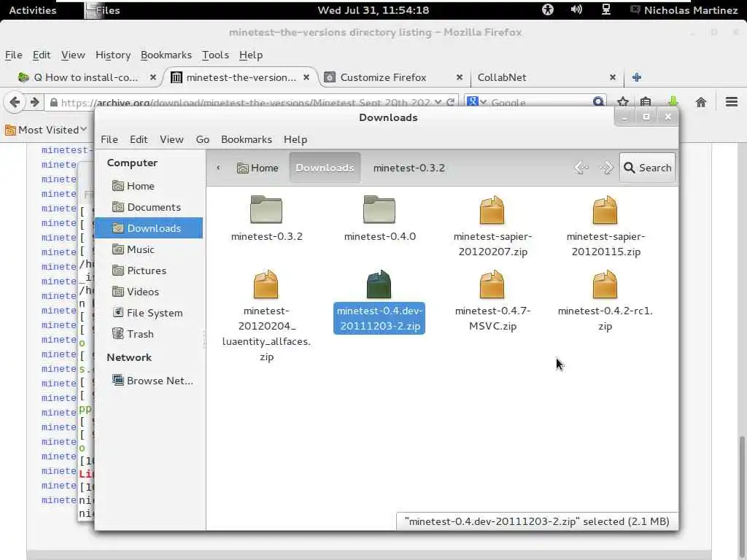The height and width of the screenshot is (560, 747).
Task: Open URL history dropdown arrow
Action: [x=438, y=102]
